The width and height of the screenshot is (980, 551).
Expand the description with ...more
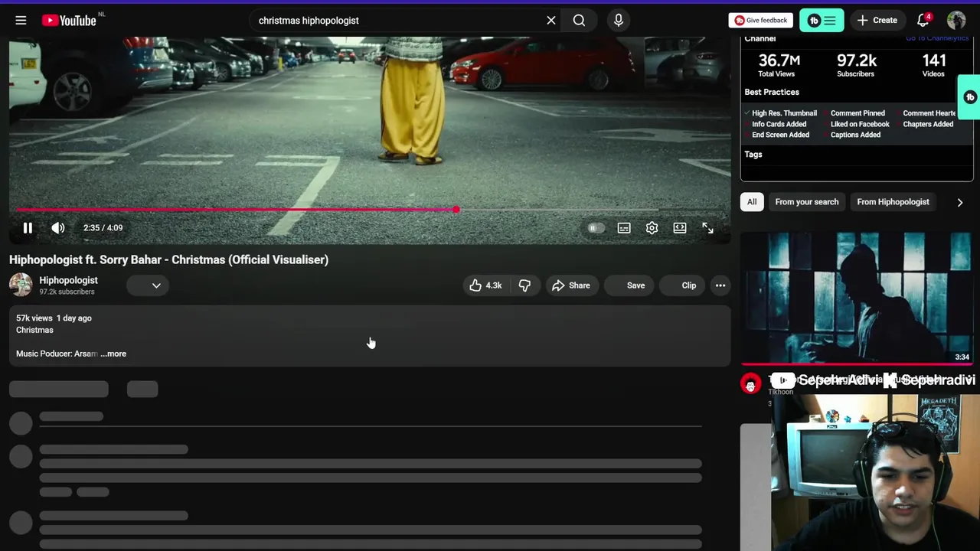pos(113,354)
